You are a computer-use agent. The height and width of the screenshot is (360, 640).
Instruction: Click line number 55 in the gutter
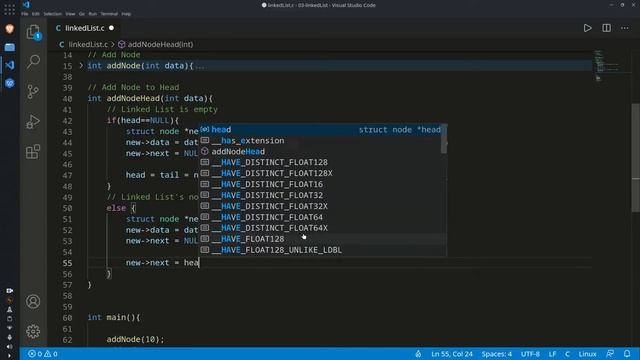click(x=67, y=263)
